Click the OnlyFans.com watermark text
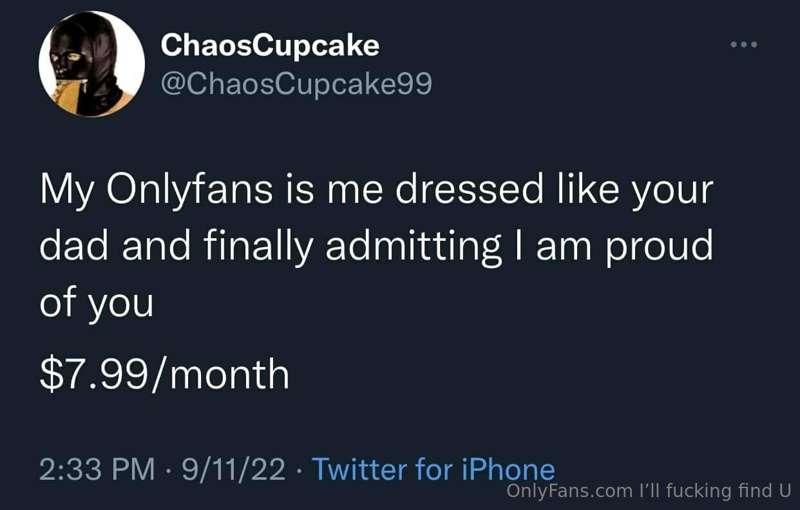Image resolution: width=800 pixels, height=510 pixels. [569, 491]
